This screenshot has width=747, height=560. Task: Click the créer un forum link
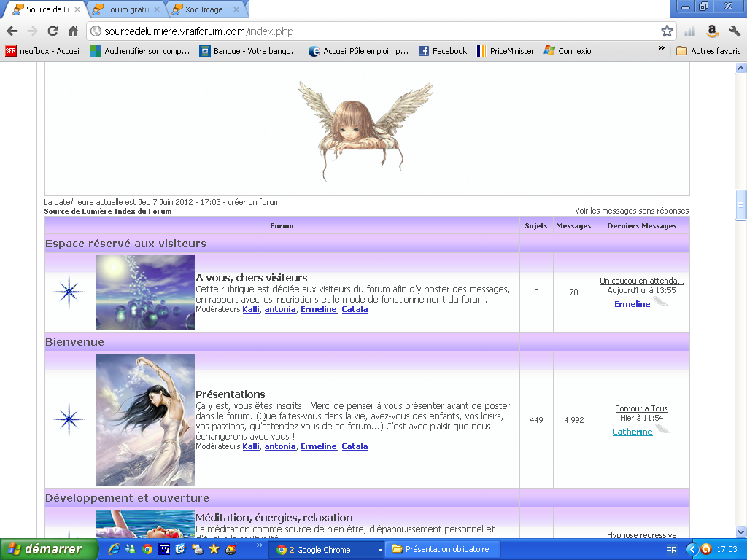tap(253, 202)
